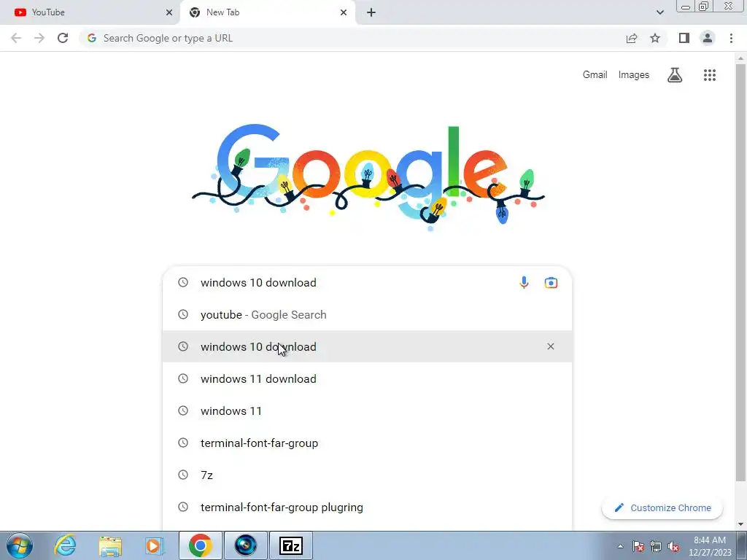Viewport: 747px width, 560px height.
Task: Click the Chrome taskbar icon
Action: pos(201,545)
